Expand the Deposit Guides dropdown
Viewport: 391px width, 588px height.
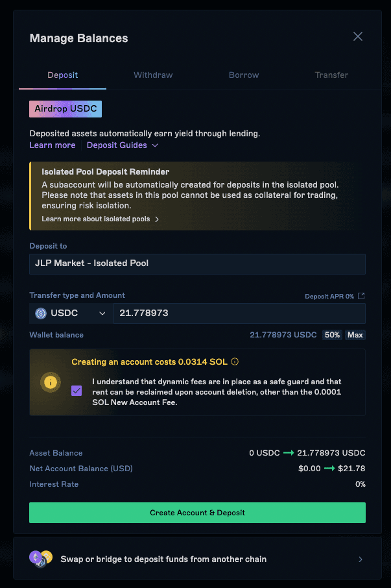[x=122, y=145]
